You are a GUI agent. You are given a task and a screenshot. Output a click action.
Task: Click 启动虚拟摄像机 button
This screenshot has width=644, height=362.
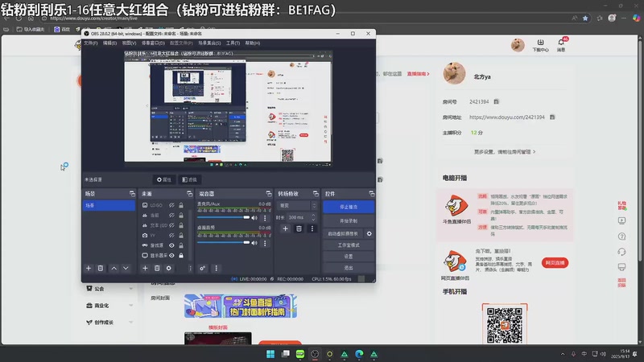point(343,233)
